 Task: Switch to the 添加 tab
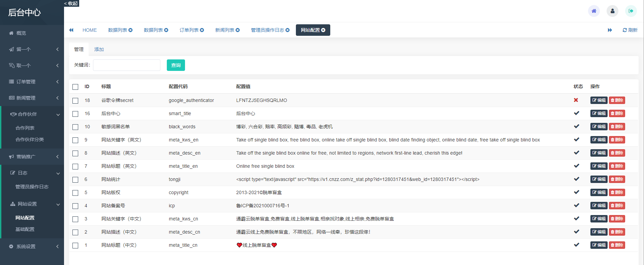[x=99, y=49]
